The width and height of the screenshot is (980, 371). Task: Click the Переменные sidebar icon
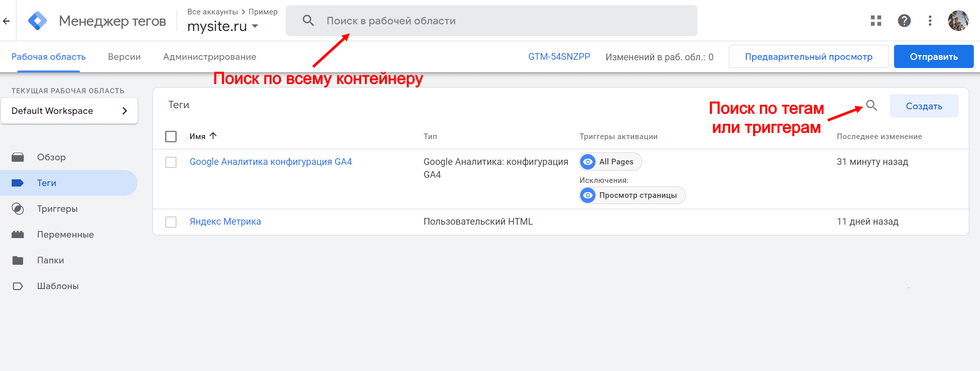coord(18,234)
